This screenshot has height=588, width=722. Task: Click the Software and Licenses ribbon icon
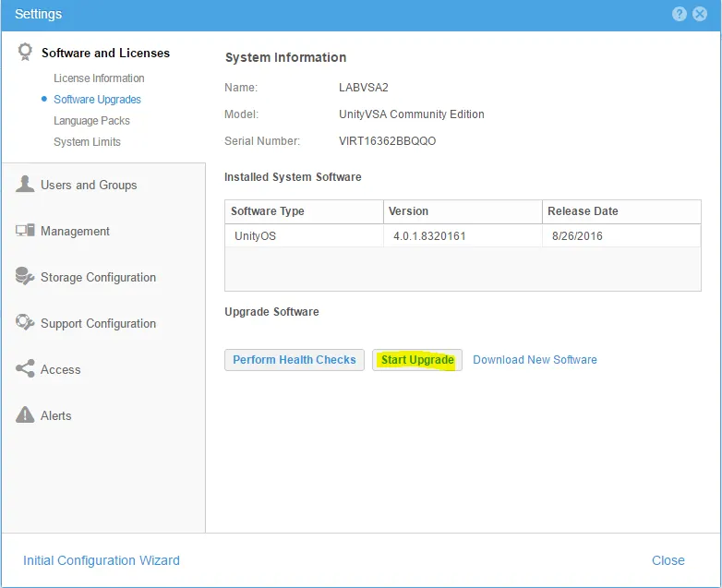(x=25, y=52)
